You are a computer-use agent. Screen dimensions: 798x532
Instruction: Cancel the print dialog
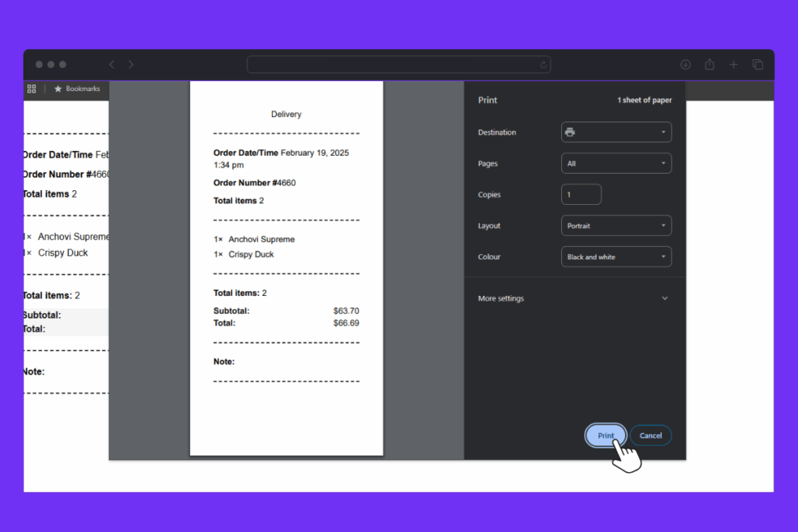coord(651,435)
